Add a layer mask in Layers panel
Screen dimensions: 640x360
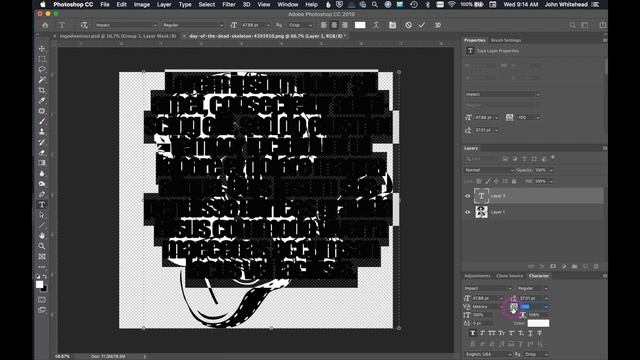(x=553, y=266)
